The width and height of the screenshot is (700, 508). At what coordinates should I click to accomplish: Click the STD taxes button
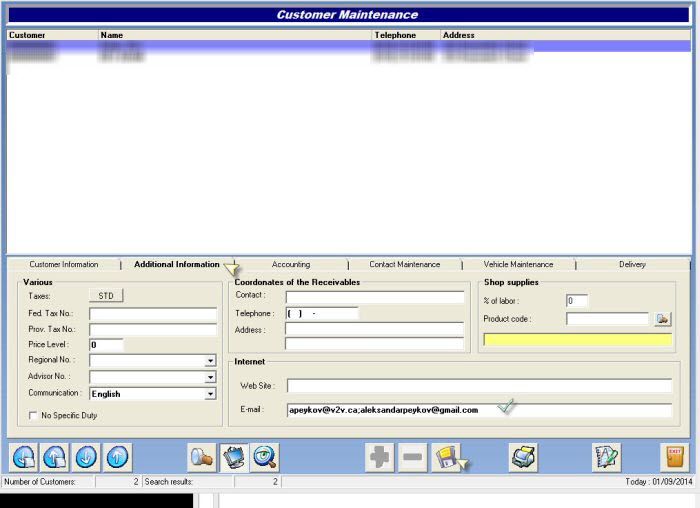[x=106, y=296]
